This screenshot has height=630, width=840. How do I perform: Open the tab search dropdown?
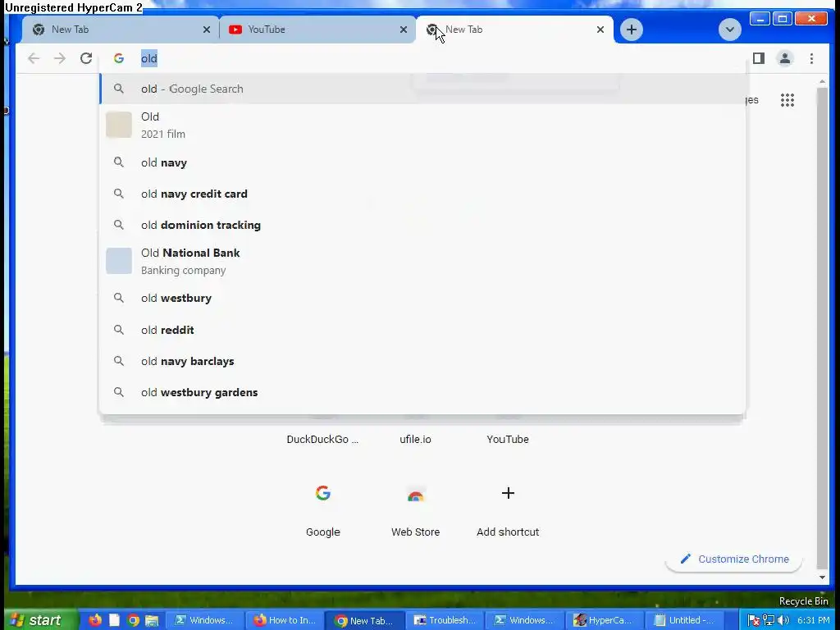point(729,30)
